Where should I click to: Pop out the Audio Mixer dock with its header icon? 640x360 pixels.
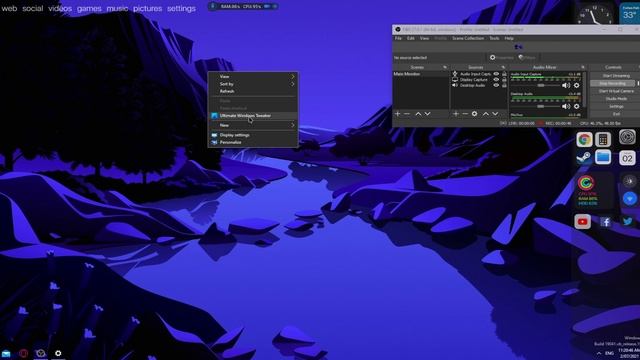[582, 67]
